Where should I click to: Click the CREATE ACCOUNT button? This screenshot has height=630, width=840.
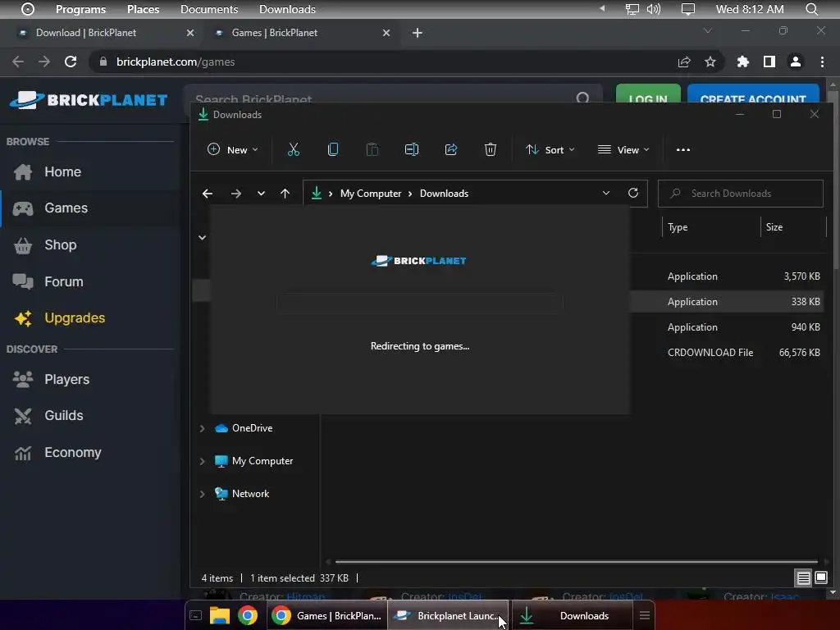(753, 94)
